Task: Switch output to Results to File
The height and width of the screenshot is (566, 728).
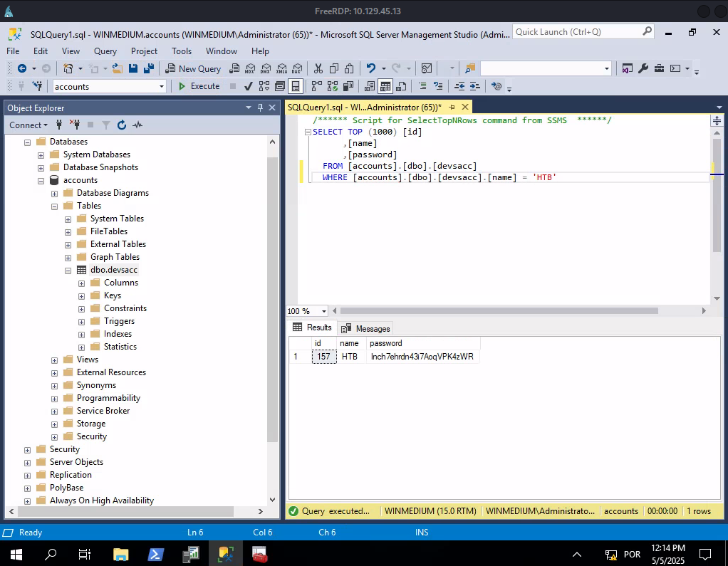Action: click(x=401, y=86)
